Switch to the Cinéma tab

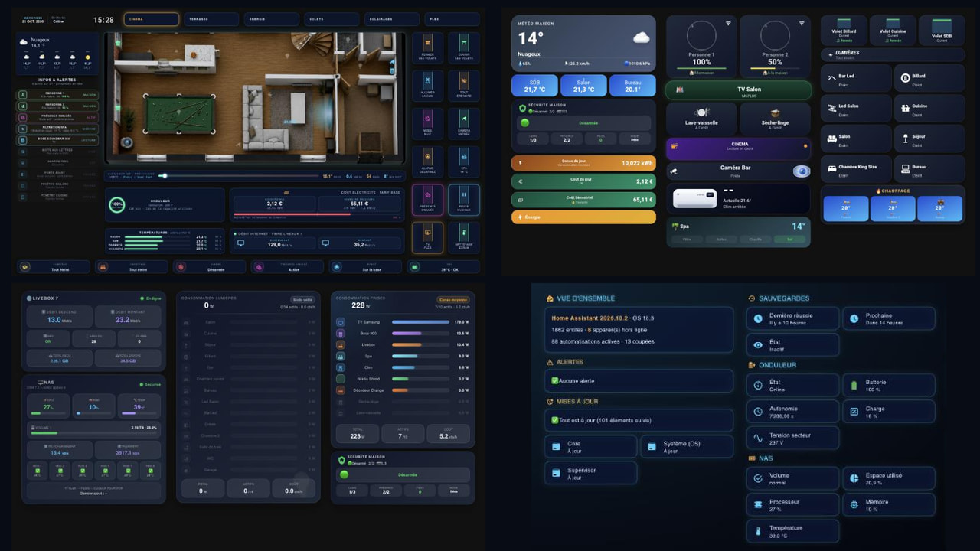coord(151,19)
